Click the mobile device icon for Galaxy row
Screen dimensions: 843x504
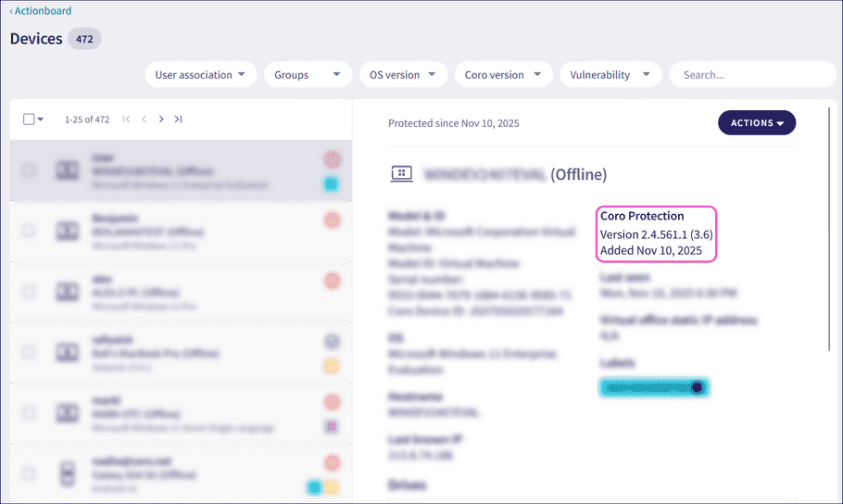click(66, 473)
